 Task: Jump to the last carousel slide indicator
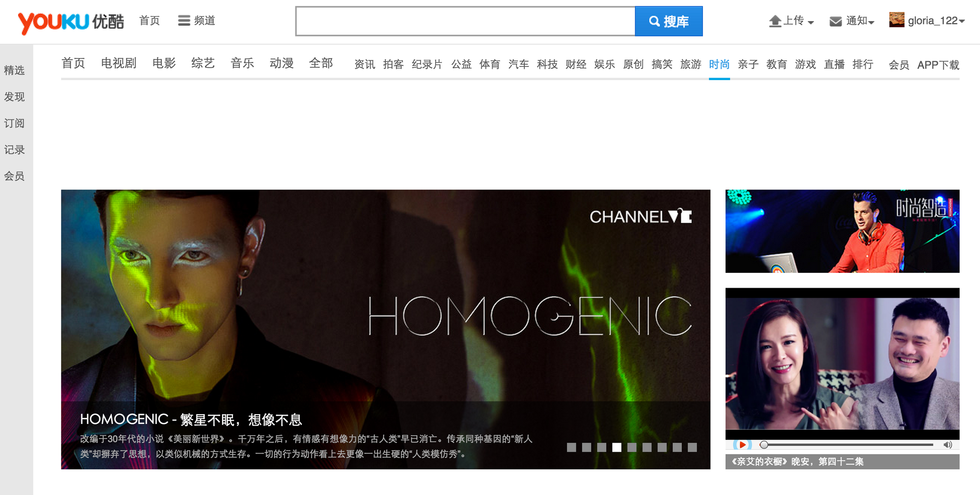click(692, 447)
